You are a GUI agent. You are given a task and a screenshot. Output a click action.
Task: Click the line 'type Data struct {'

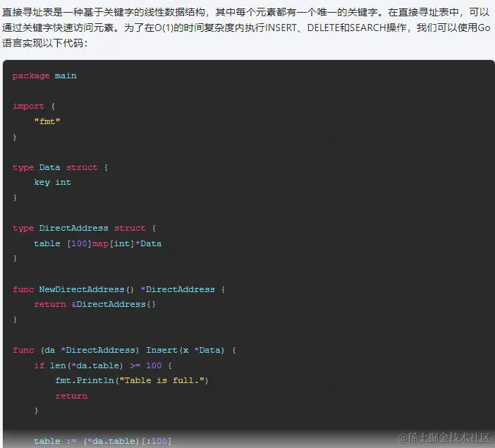coord(61,167)
